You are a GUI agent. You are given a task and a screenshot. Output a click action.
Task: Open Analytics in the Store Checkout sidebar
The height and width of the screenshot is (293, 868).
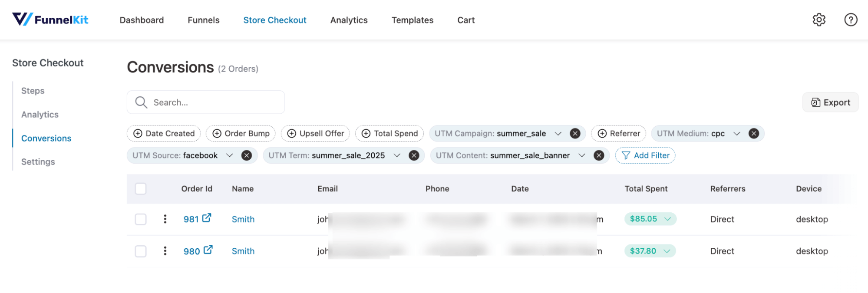[x=40, y=115]
